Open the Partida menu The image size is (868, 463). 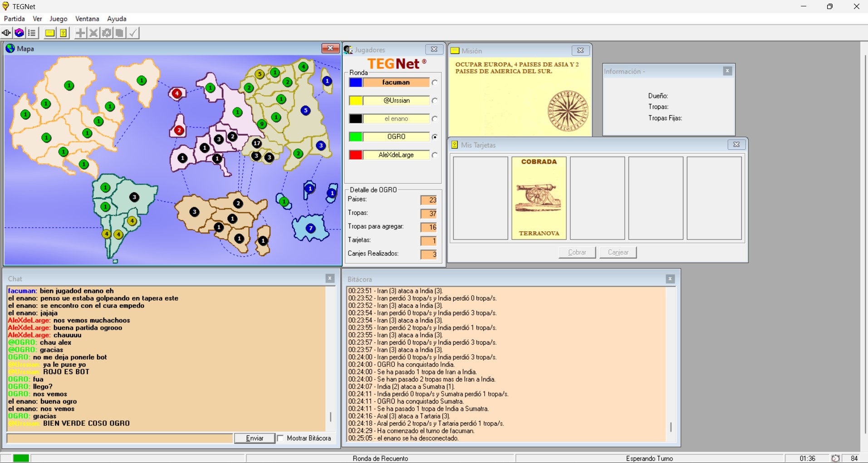pyautogui.click(x=15, y=19)
